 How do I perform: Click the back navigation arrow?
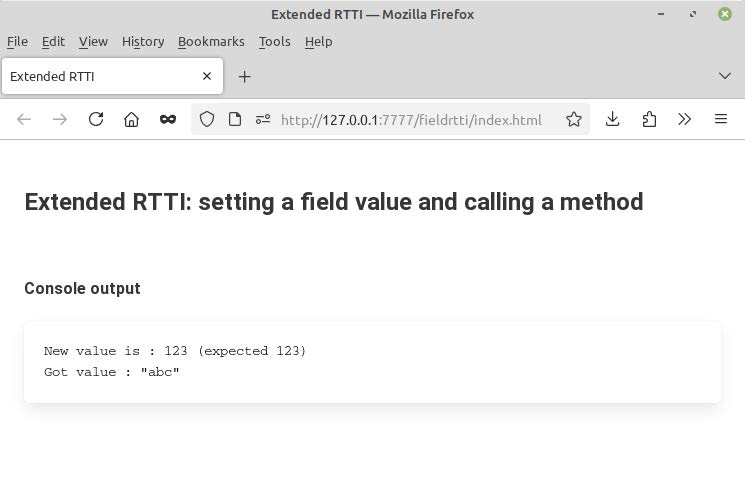click(x=25, y=120)
